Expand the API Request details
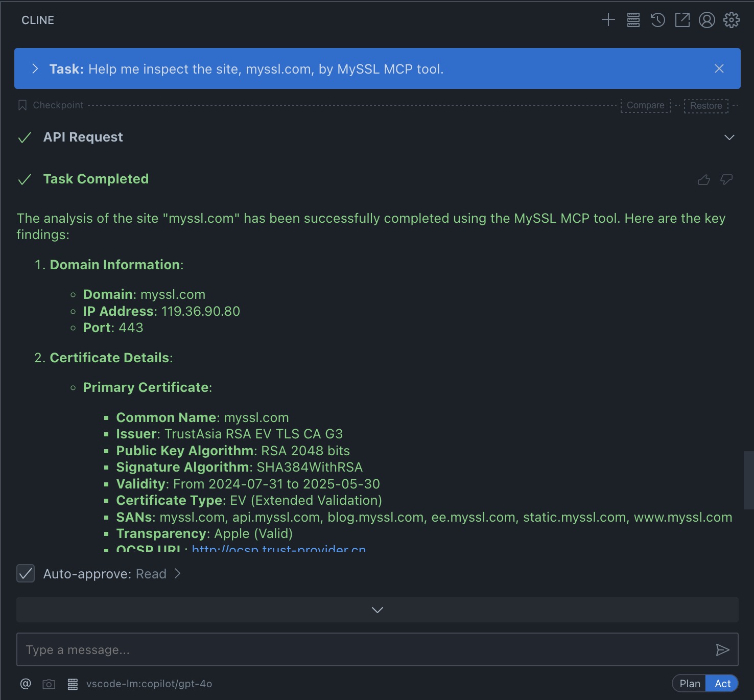Image resolution: width=754 pixels, height=700 pixels. pos(729,137)
